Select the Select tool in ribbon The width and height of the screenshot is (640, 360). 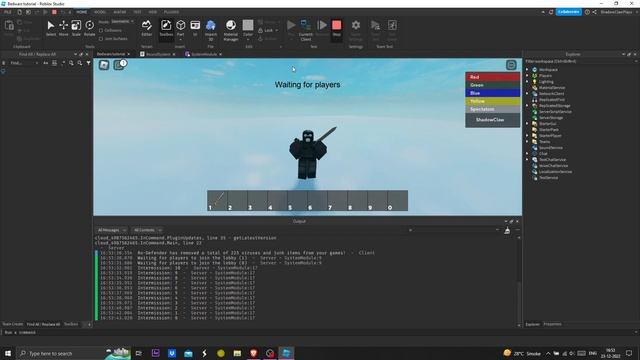pos(51,28)
